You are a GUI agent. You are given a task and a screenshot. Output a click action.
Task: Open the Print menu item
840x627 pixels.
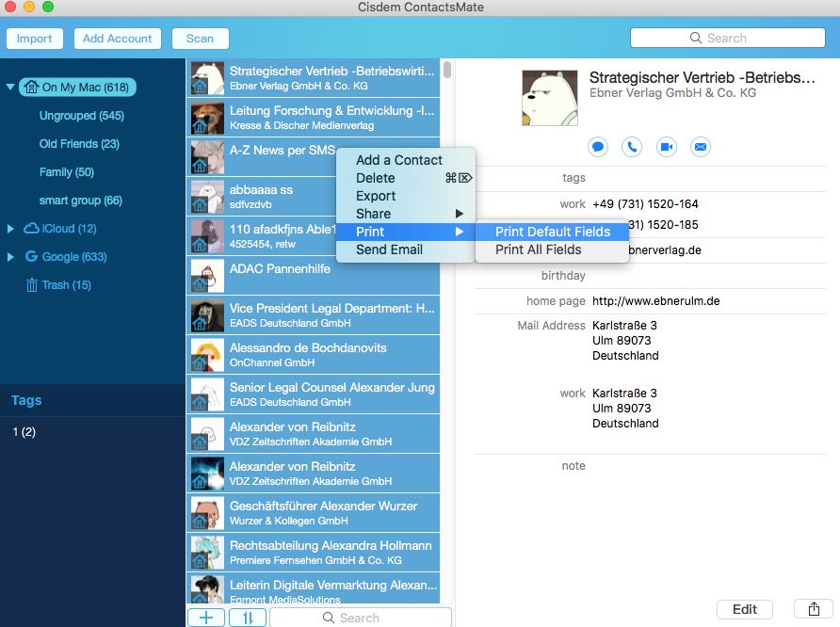point(405,232)
